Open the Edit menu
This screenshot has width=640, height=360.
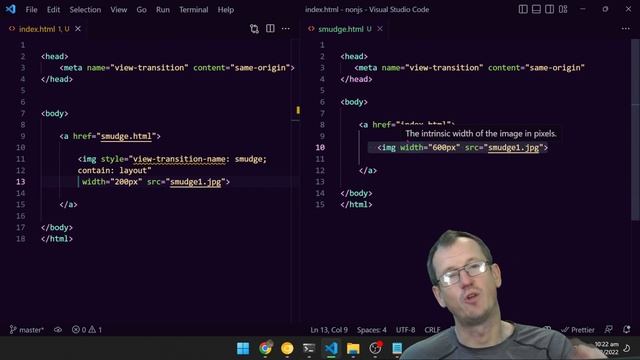point(53,9)
